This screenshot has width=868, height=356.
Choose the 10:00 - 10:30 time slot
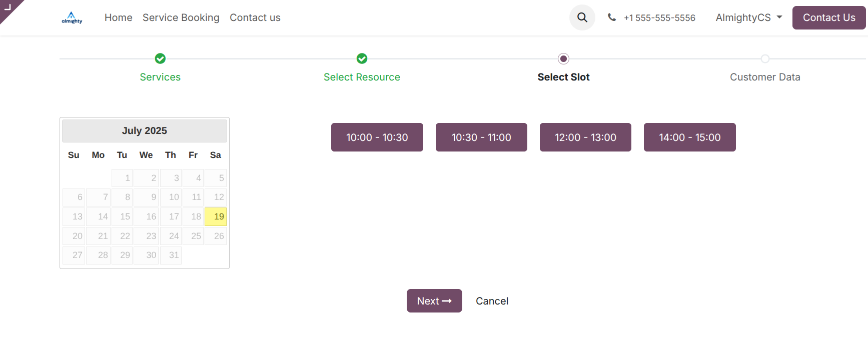377,137
